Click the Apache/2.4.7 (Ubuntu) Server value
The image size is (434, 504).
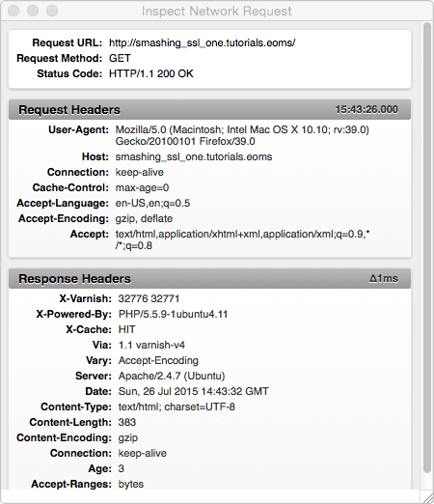point(172,376)
